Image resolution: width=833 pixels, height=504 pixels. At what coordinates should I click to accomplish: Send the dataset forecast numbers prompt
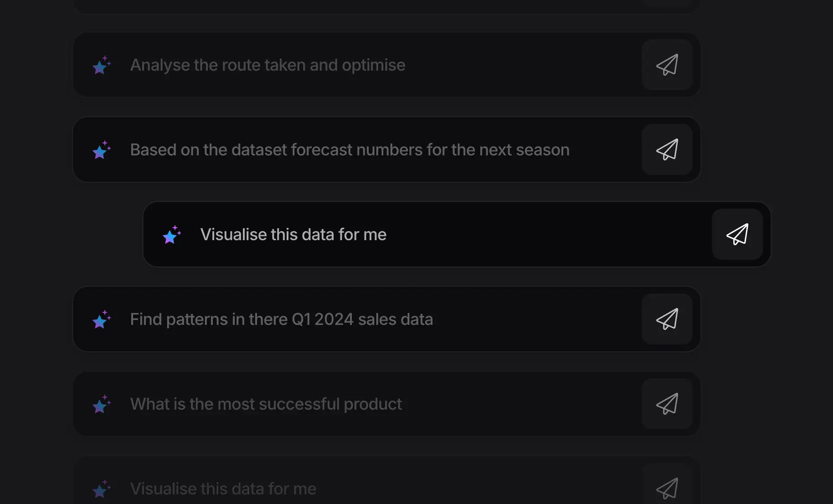tap(667, 149)
